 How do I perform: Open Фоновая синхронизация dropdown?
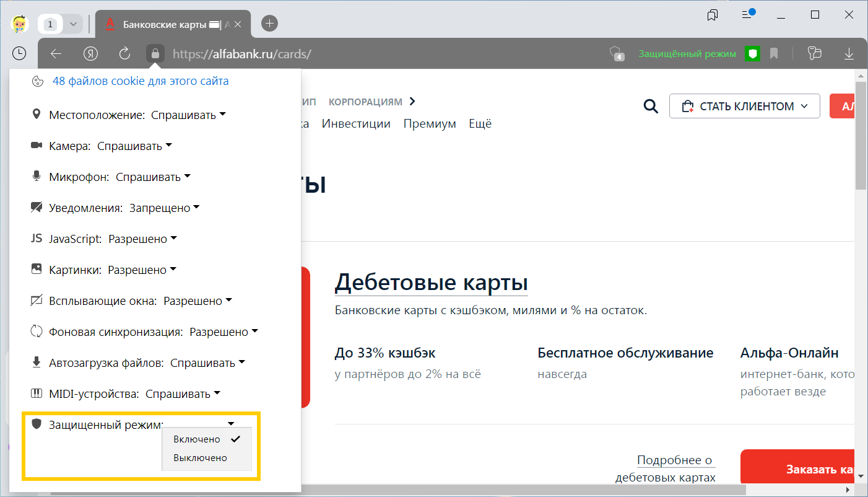pos(224,332)
